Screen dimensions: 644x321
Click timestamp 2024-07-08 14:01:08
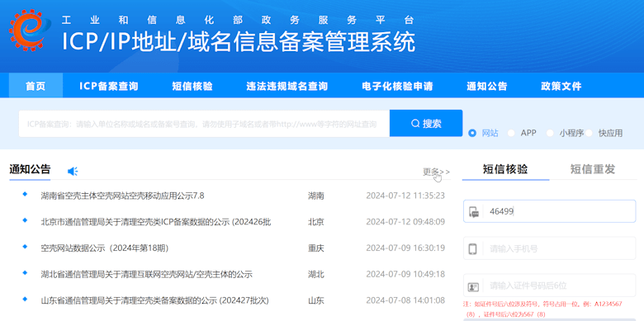tap(405, 300)
